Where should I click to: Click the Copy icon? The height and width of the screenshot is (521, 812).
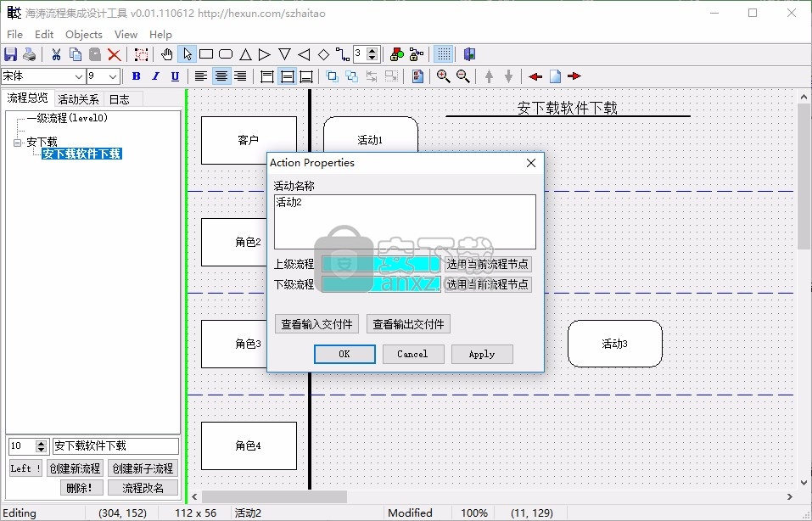(x=76, y=54)
